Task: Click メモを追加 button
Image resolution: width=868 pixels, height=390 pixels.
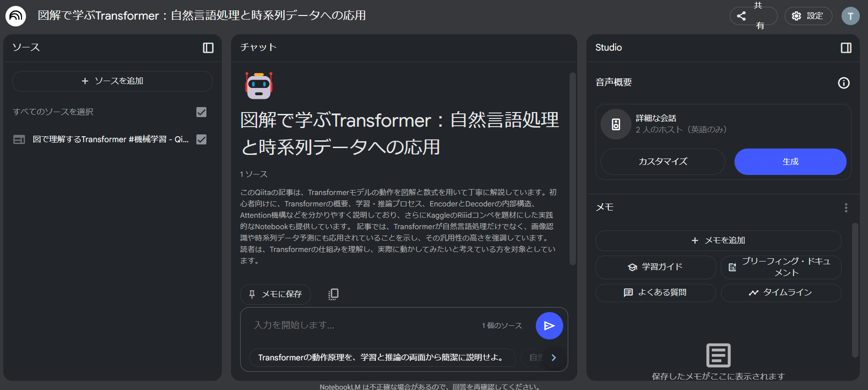Action: tap(719, 241)
